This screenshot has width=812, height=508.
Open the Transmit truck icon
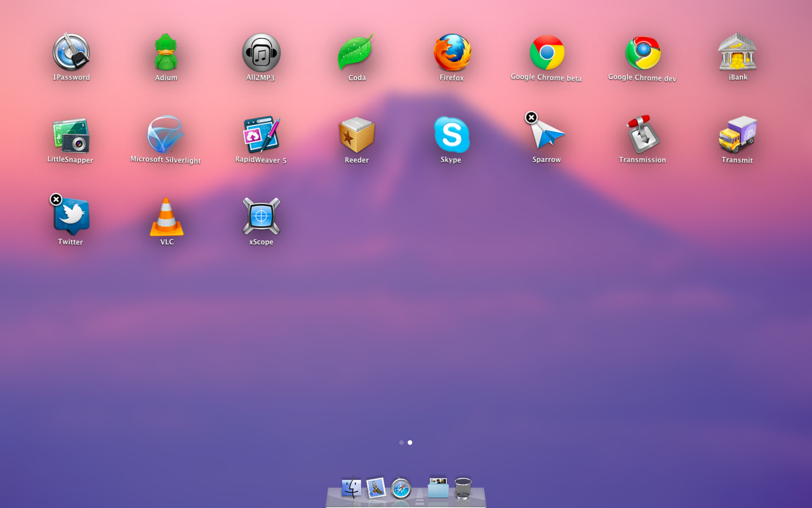coord(738,134)
